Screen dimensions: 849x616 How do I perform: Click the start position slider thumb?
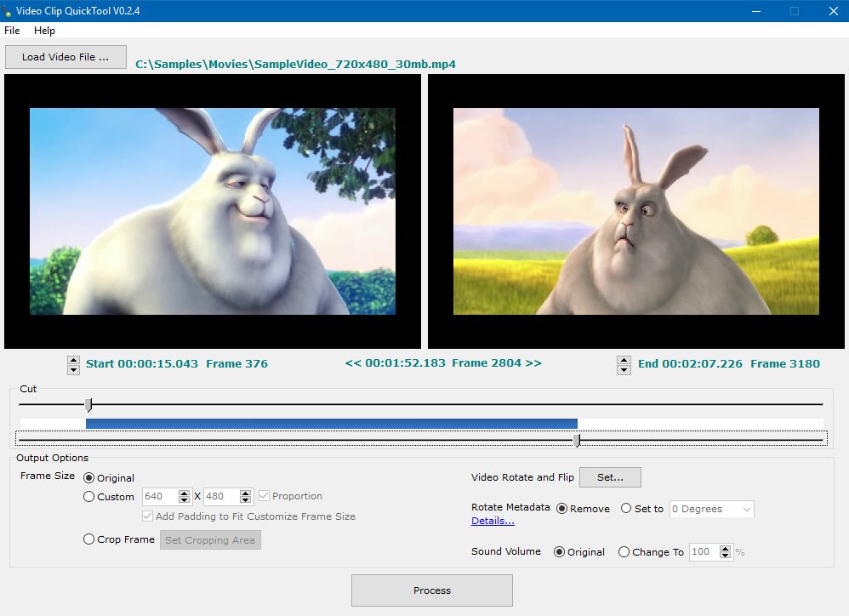click(88, 405)
